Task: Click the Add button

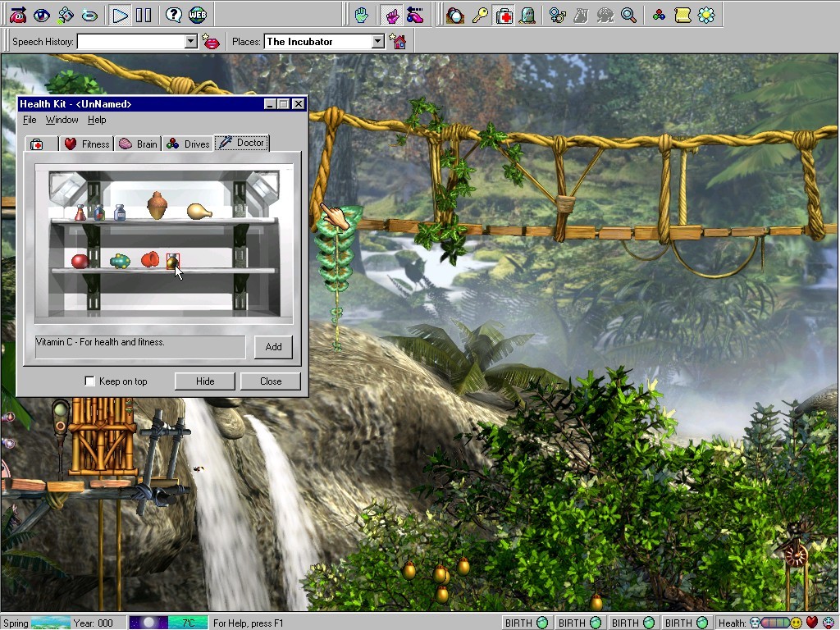Action: pyautogui.click(x=273, y=347)
